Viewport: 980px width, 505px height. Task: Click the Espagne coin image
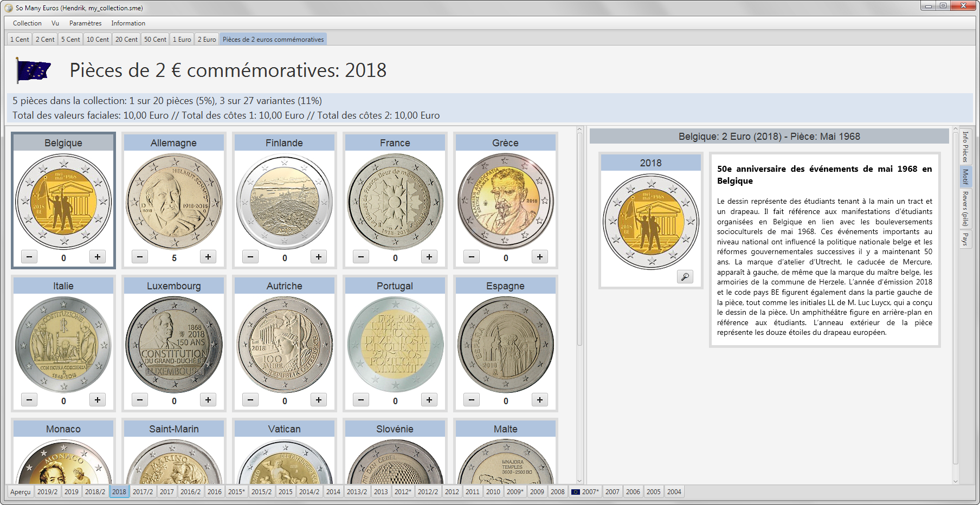(x=506, y=344)
